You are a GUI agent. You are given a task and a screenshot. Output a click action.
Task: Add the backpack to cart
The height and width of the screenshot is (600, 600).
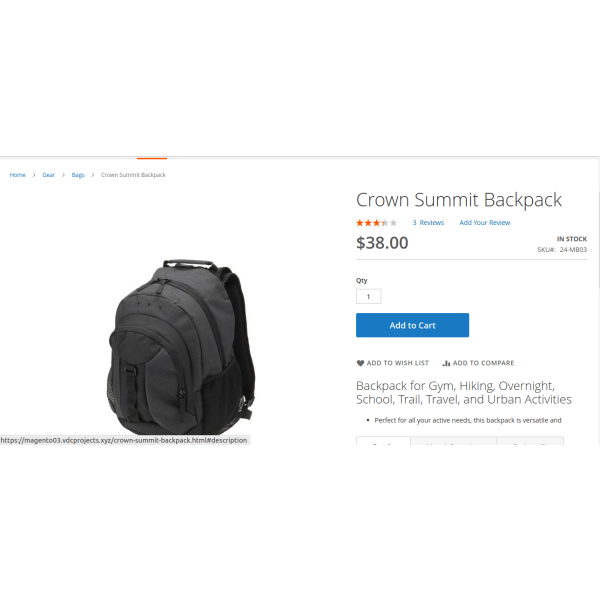click(x=412, y=325)
